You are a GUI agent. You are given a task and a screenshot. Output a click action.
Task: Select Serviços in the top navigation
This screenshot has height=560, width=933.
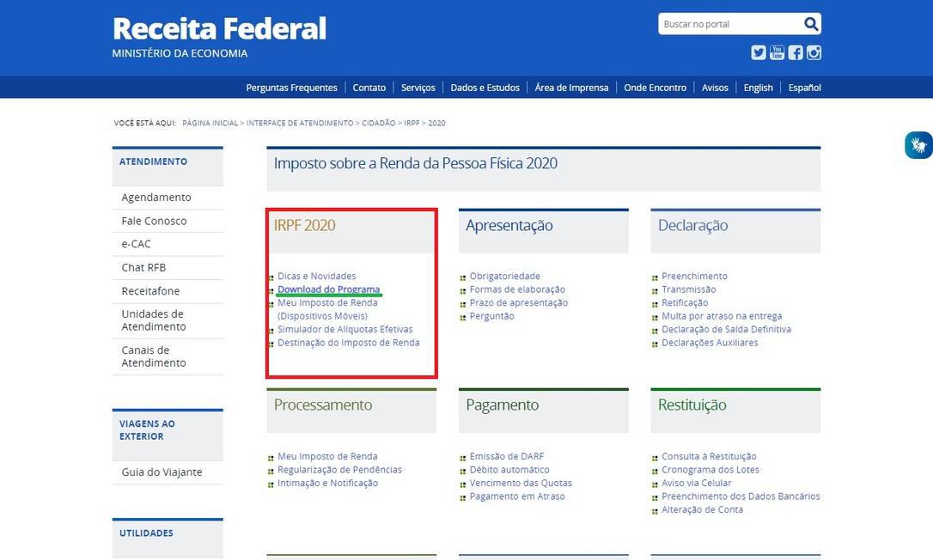418,88
